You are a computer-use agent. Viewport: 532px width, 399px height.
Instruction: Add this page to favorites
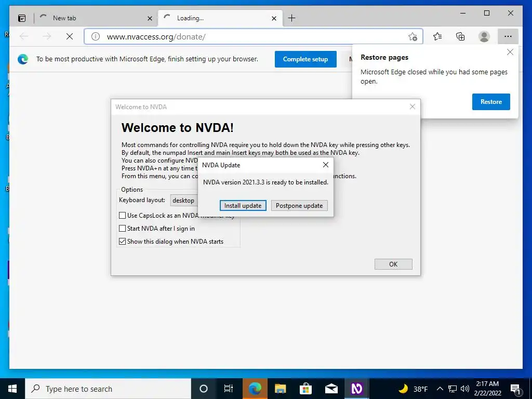pyautogui.click(x=413, y=36)
